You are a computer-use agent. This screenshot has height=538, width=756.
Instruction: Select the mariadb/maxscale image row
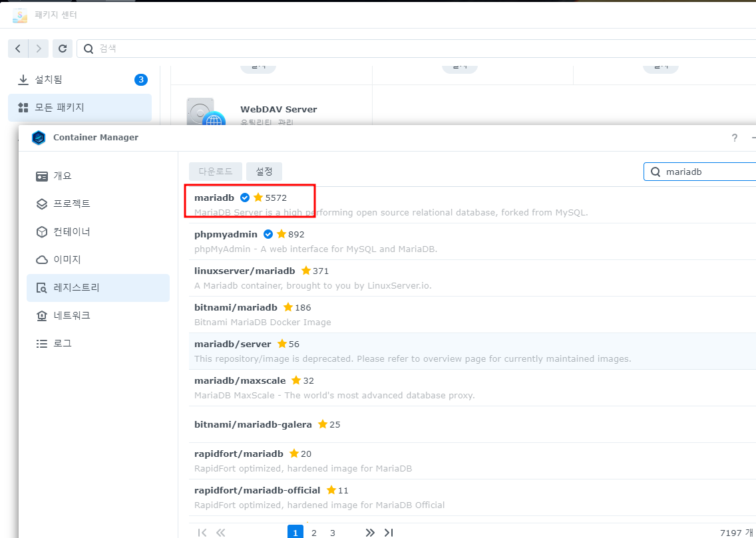click(x=472, y=388)
